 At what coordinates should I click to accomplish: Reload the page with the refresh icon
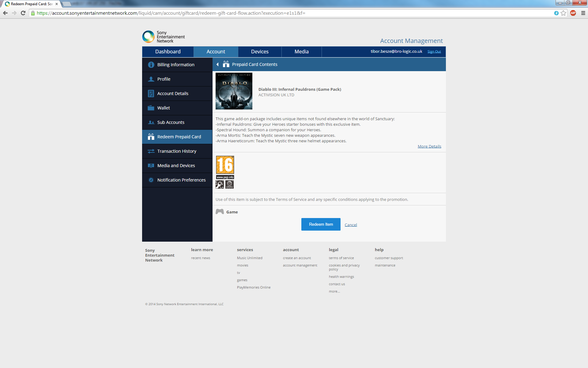[x=23, y=13]
